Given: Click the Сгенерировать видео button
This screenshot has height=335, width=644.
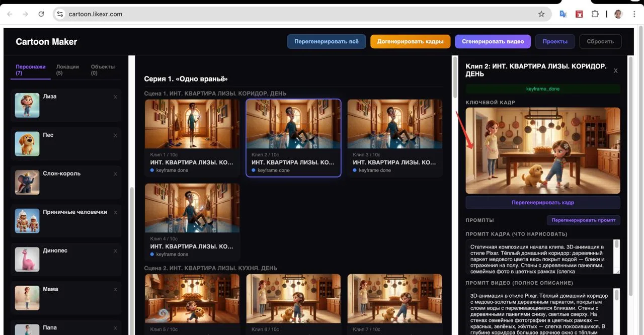Looking at the screenshot, I should (493, 41).
